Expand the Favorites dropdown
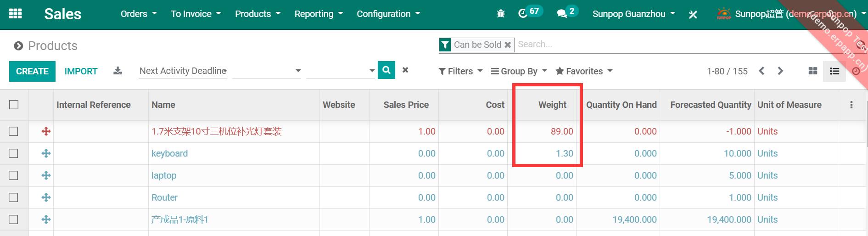868x236 pixels. (x=584, y=71)
